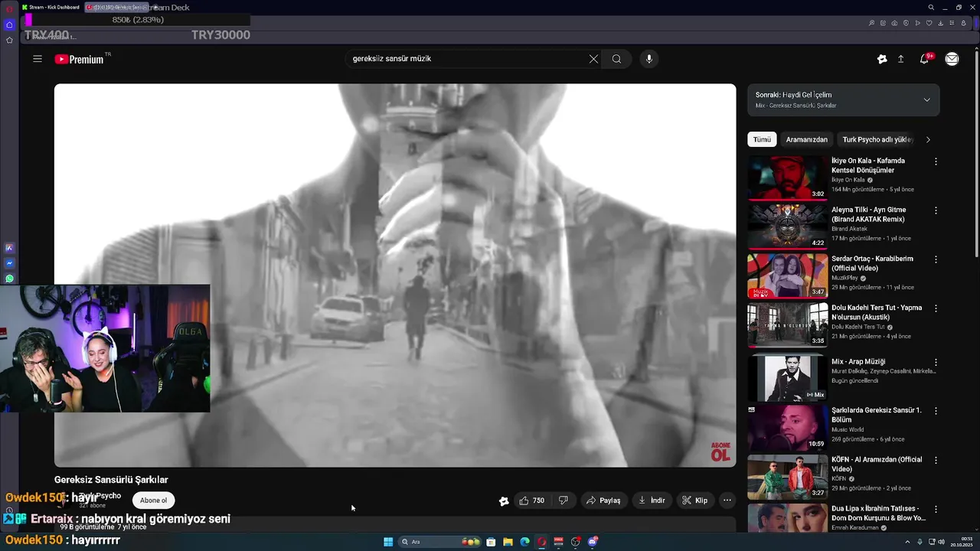Open options menu for İkiye On Kala video
Screen dimensions: 980x551
click(x=936, y=161)
